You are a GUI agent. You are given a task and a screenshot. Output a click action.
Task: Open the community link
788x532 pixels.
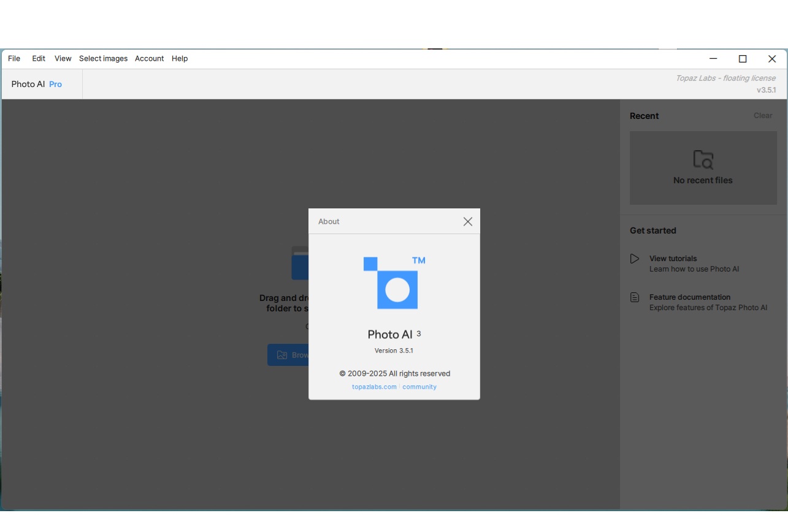pos(419,387)
